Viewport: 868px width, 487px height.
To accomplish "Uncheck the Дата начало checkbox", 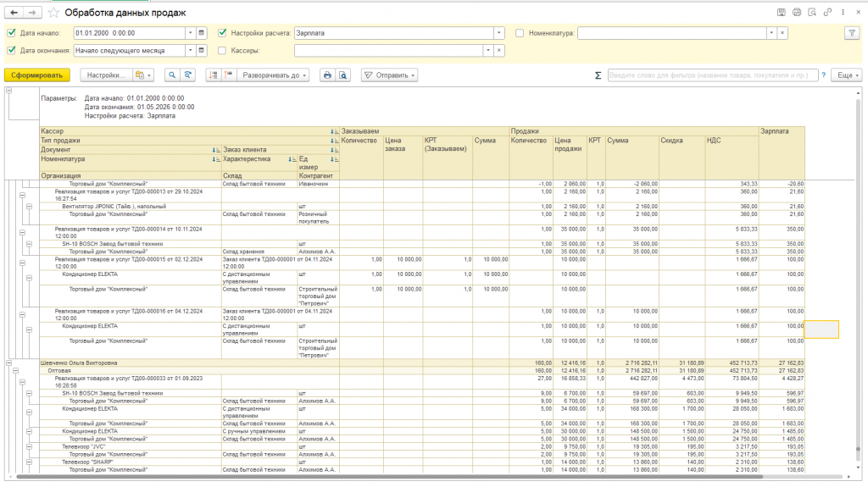I will click(x=12, y=33).
